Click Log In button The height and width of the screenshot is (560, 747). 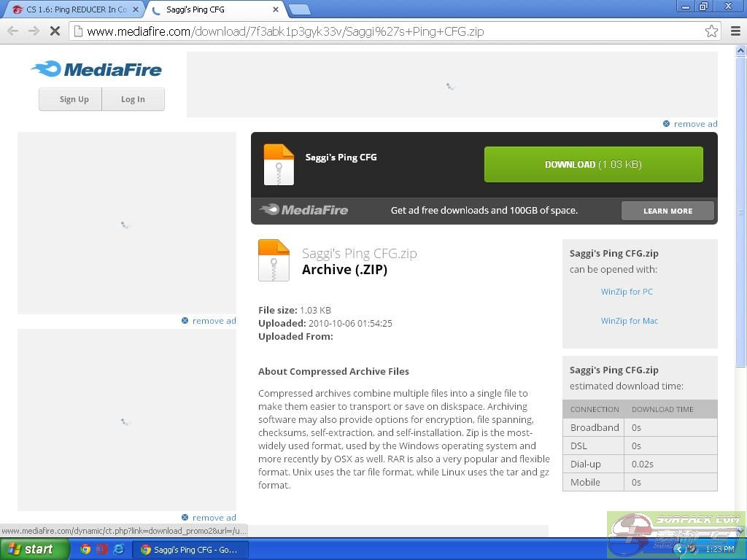coord(133,99)
